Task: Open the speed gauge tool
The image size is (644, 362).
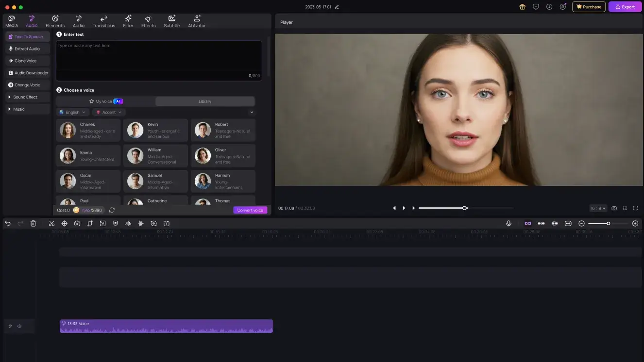Action: (77, 223)
